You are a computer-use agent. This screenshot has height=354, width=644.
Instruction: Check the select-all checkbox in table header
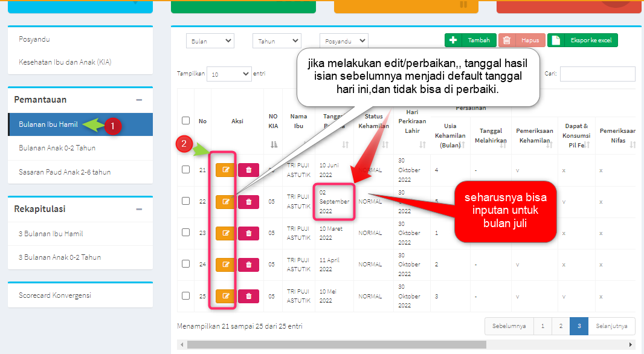click(x=185, y=120)
